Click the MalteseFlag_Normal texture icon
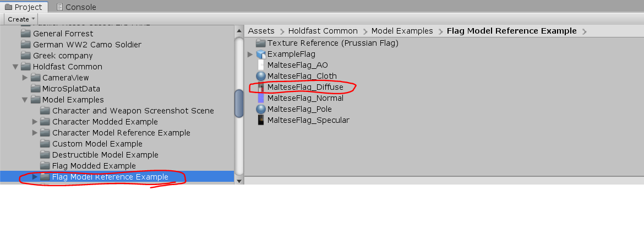The image size is (644, 249). point(261,98)
